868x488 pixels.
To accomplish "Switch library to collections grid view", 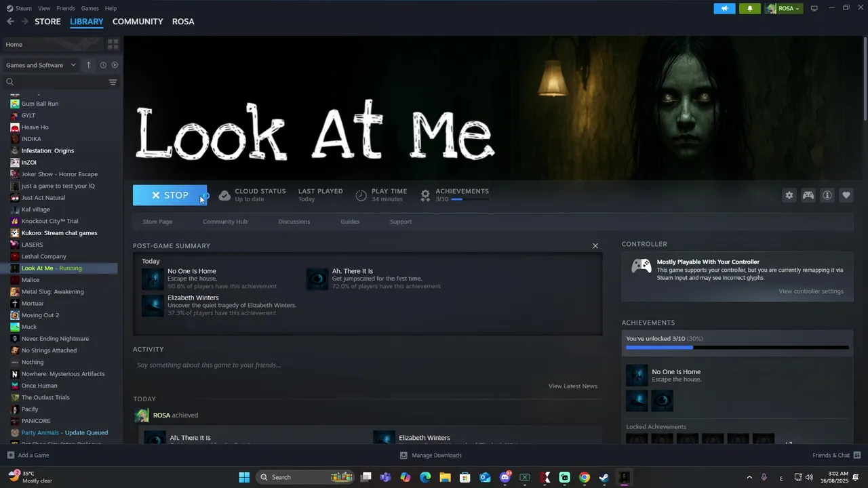I will (113, 44).
